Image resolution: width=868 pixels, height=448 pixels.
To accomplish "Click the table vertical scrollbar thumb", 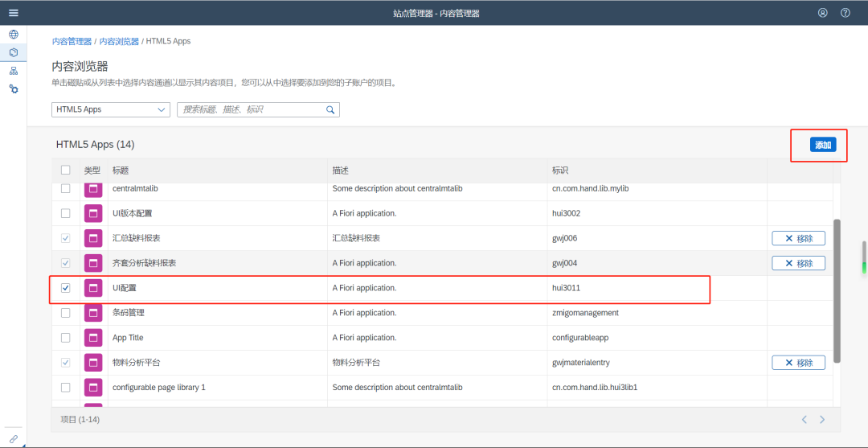I will (x=837, y=290).
